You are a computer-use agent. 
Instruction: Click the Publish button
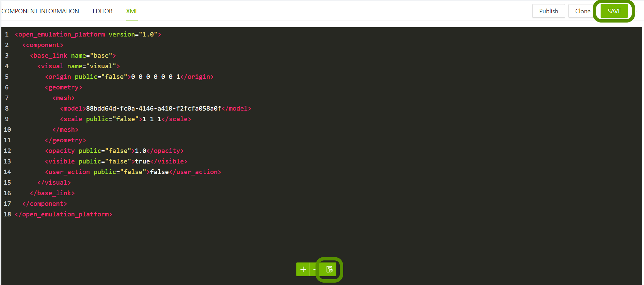[548, 11]
